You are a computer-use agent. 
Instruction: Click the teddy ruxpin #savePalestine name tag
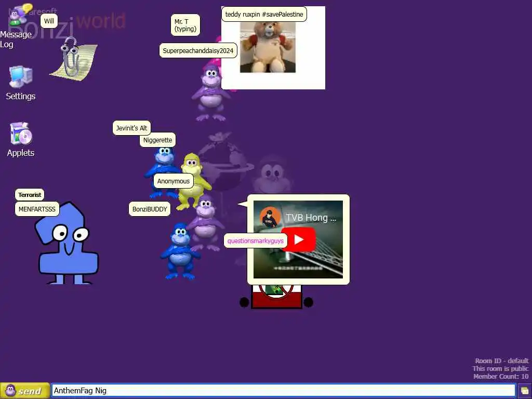click(x=264, y=14)
